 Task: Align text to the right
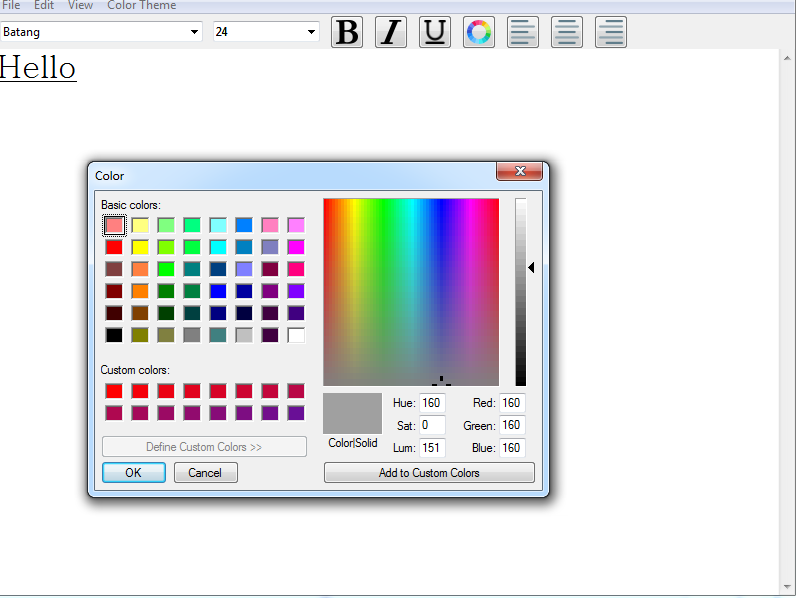(611, 32)
